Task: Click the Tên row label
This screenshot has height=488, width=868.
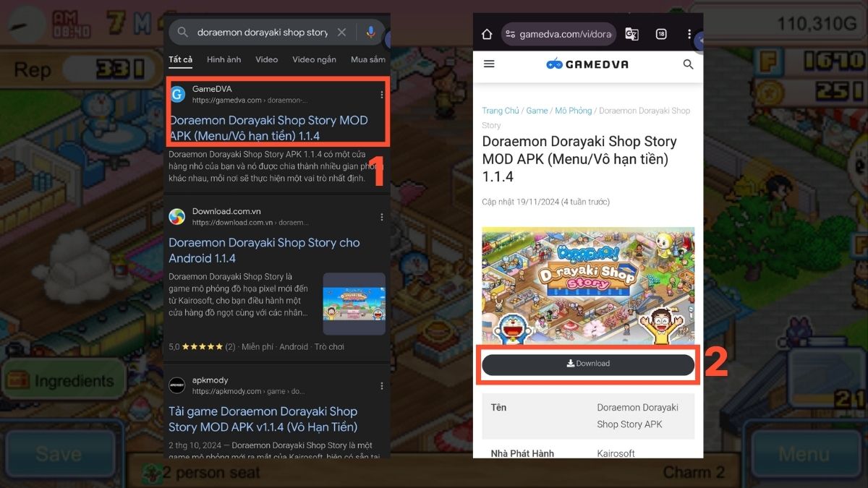Action: [x=498, y=408]
